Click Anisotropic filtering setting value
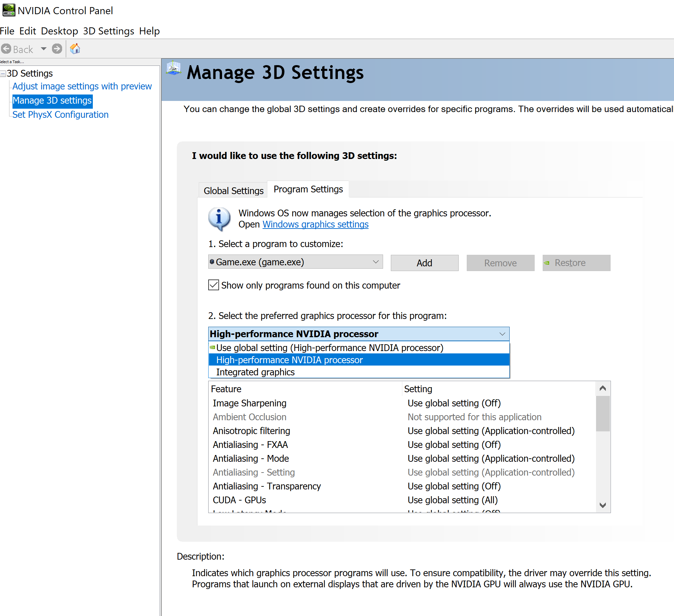Image resolution: width=674 pixels, height=616 pixels. pyautogui.click(x=491, y=431)
